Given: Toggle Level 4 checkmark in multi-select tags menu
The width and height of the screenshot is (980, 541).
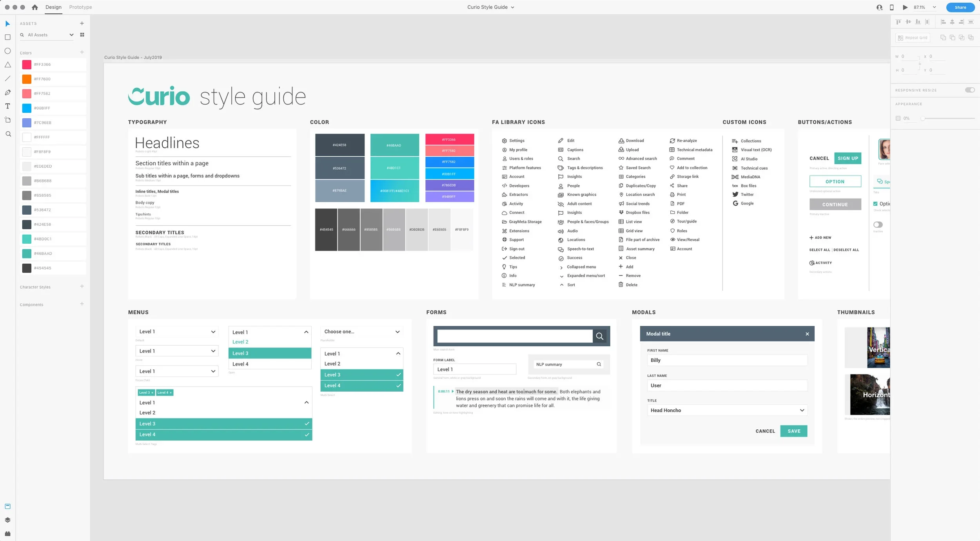Looking at the screenshot, I should (307, 434).
